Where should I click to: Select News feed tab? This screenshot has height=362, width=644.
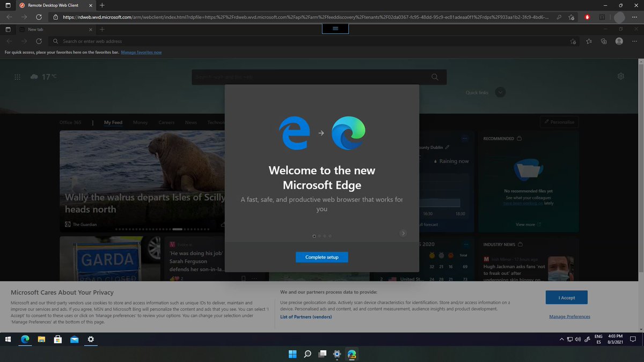[191, 122]
